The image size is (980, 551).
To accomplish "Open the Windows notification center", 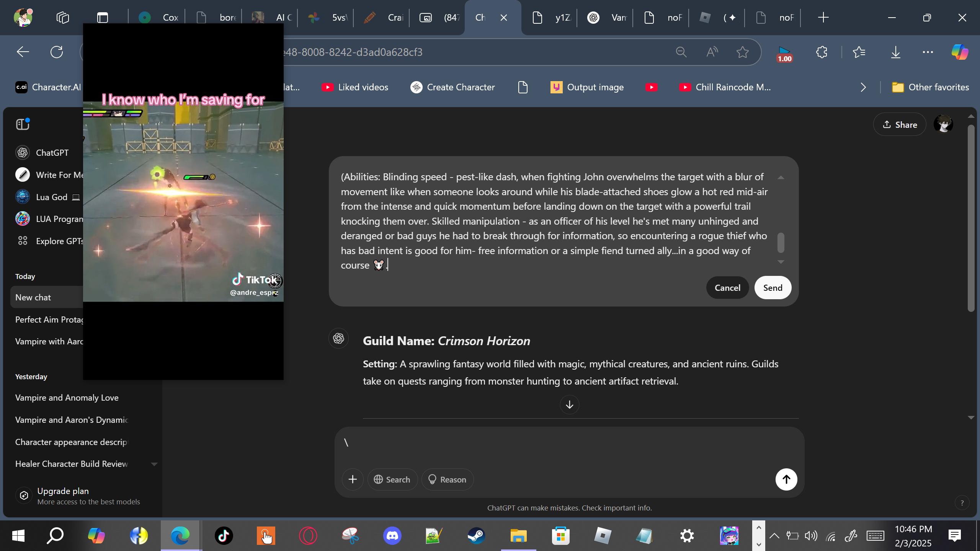I will (955, 536).
